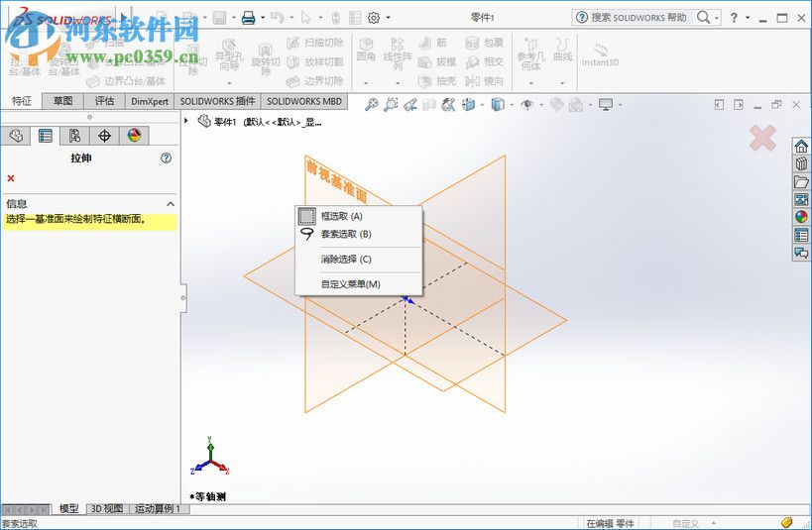Open the Design Library icon in task pane
The width and height of the screenshot is (812, 530).
click(x=801, y=164)
